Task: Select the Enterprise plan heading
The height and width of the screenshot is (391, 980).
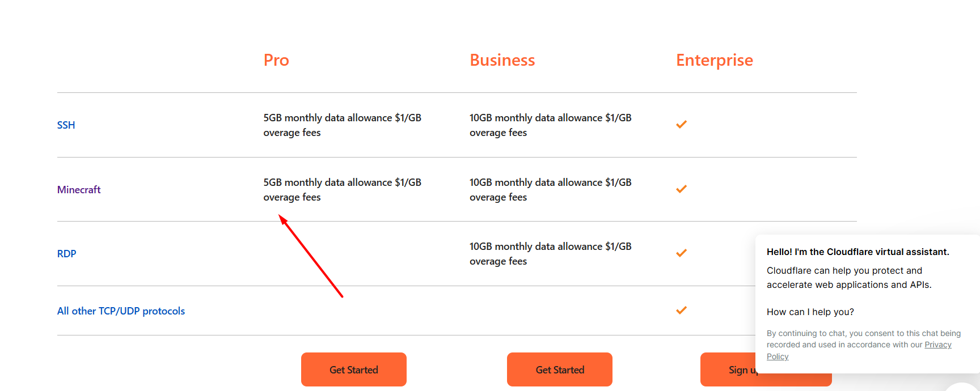Action: pos(715,60)
